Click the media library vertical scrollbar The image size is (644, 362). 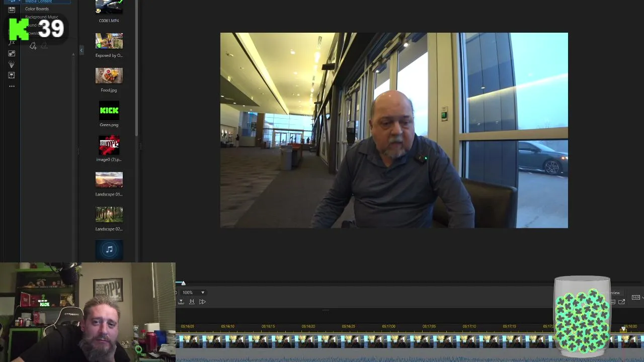pyautogui.click(x=136, y=68)
